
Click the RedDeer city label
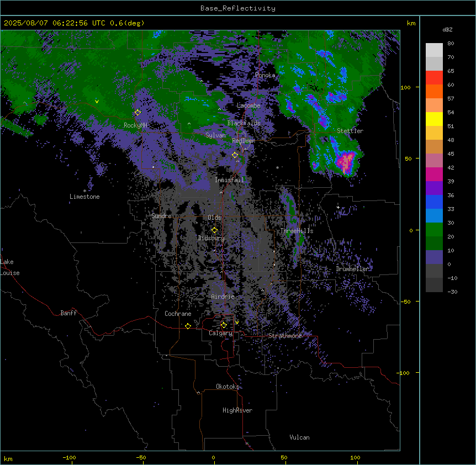244,141
